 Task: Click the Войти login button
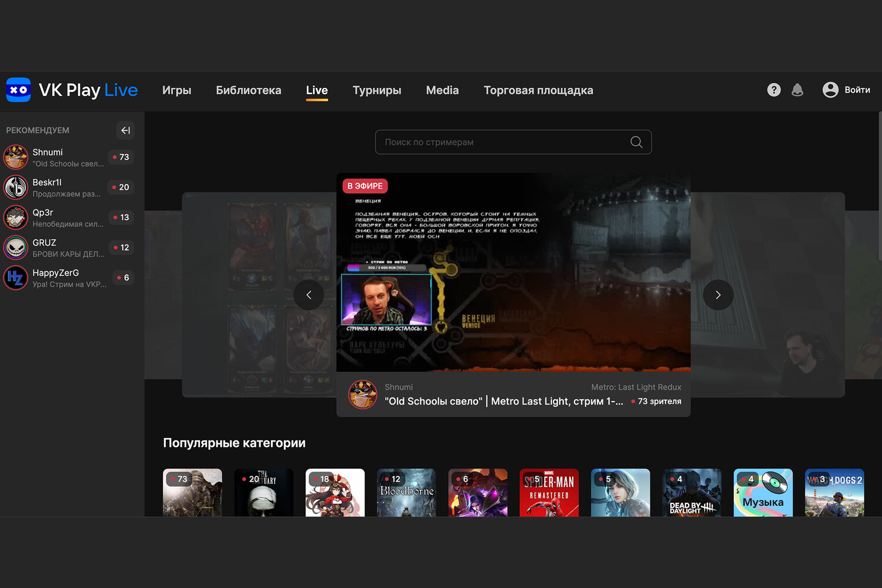(847, 90)
